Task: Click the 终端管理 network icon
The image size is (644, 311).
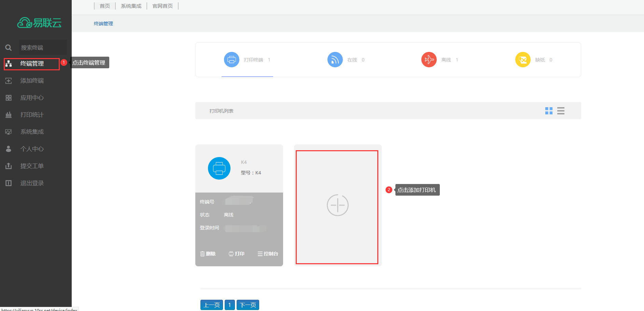Action: (9, 63)
